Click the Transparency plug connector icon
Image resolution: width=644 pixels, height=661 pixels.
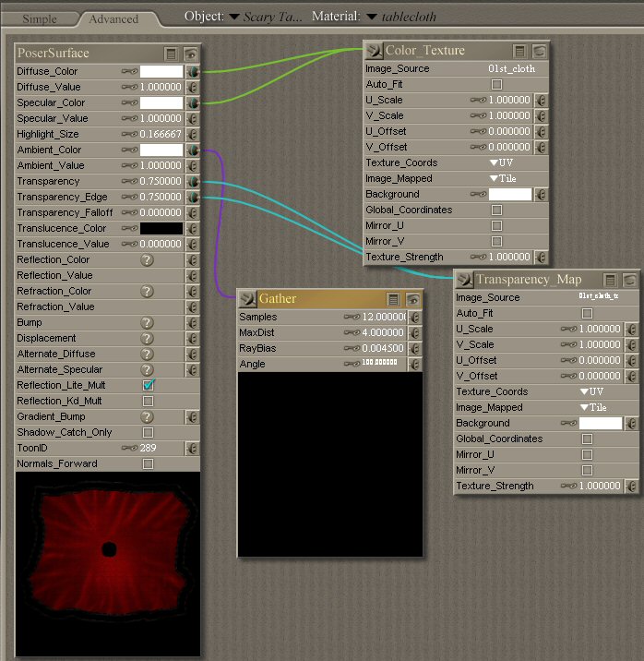(193, 181)
